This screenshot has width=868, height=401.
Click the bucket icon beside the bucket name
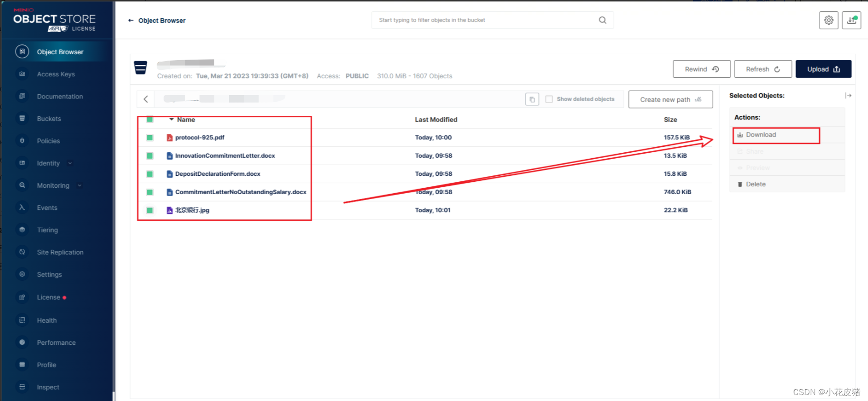140,67
